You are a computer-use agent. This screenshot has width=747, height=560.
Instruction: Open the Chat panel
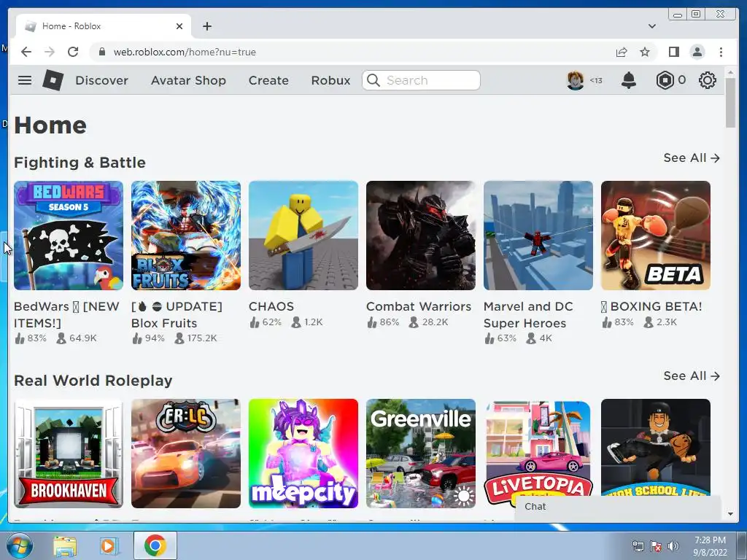point(617,507)
